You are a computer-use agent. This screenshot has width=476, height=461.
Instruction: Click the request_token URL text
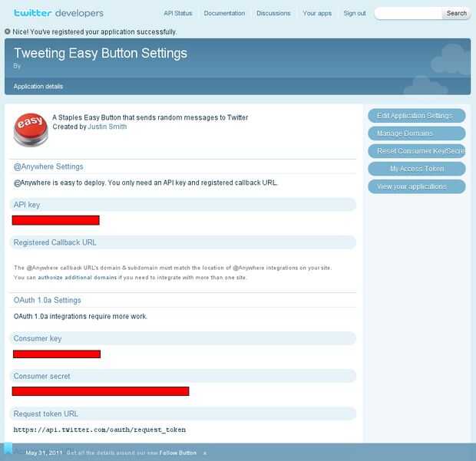click(x=100, y=430)
